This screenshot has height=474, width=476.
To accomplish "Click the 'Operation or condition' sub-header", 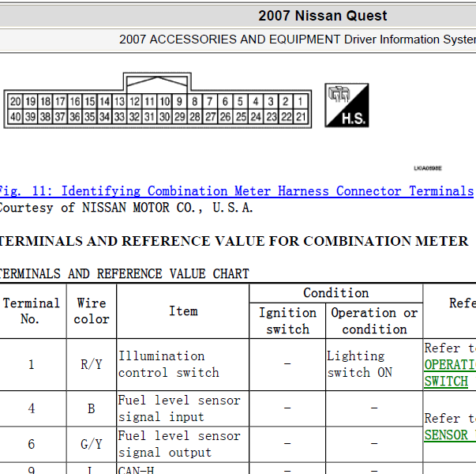I will 374,321.
